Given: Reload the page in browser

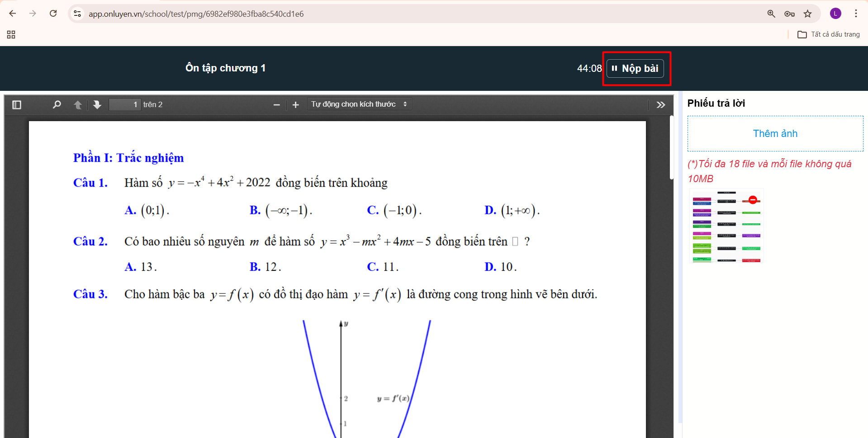Looking at the screenshot, I should [53, 14].
